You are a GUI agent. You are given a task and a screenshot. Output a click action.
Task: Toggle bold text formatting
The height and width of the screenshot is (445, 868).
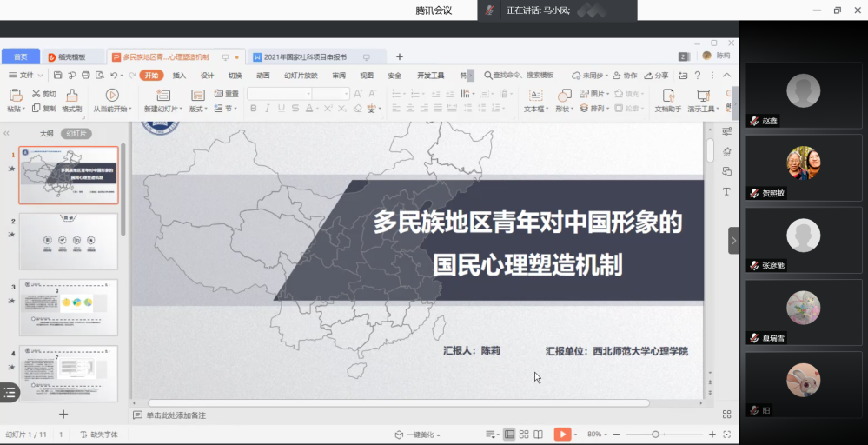[x=254, y=109]
